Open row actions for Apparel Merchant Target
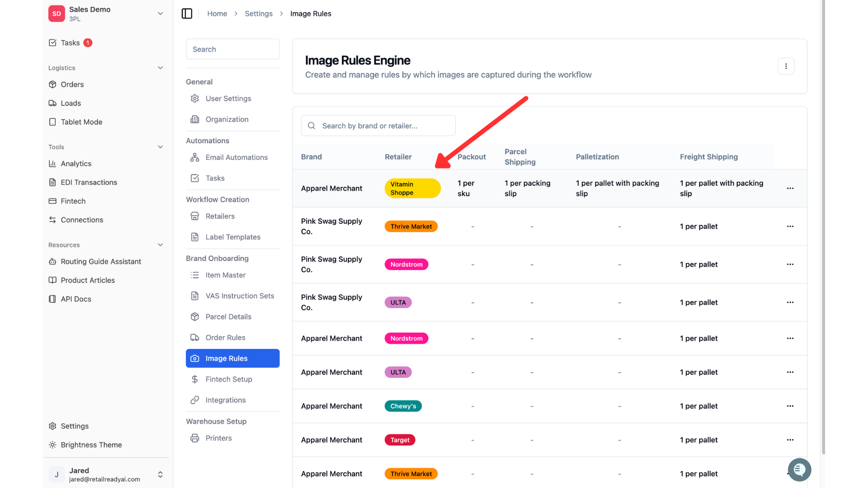Image resolution: width=868 pixels, height=488 pixels. click(x=790, y=440)
